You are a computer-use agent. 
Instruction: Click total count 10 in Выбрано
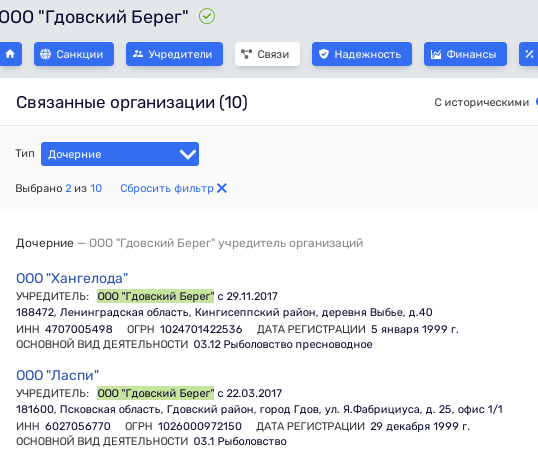tap(96, 188)
